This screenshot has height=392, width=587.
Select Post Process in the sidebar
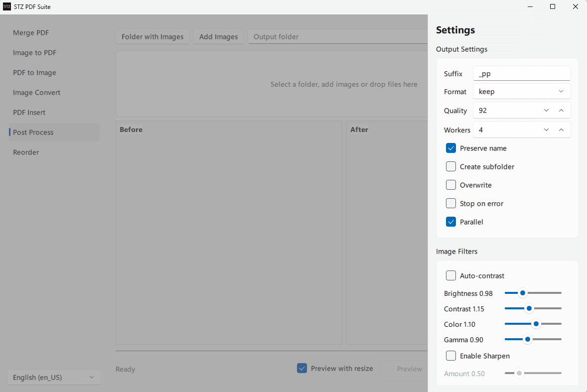54,132
